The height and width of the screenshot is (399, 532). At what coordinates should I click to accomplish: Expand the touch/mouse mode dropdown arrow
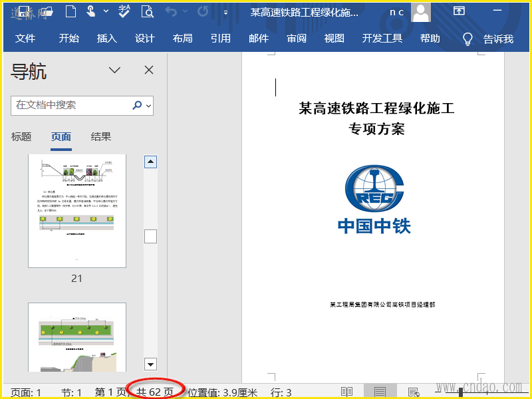pos(106,11)
